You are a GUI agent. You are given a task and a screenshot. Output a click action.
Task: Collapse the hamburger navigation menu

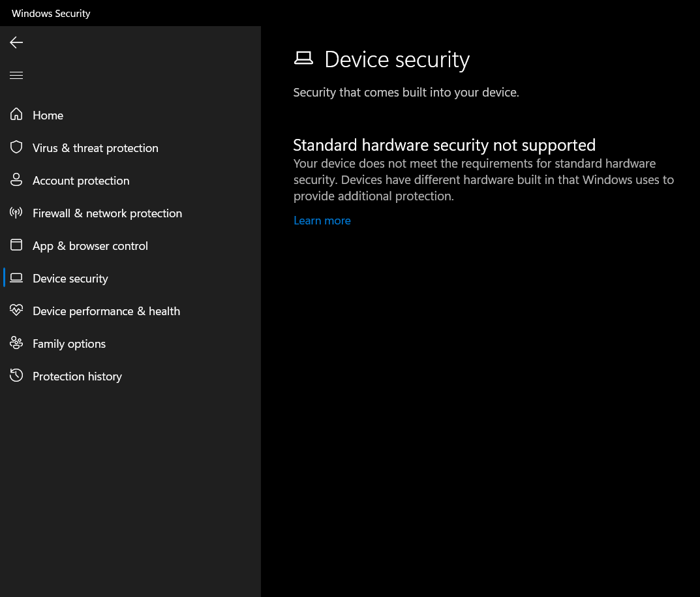[16, 75]
